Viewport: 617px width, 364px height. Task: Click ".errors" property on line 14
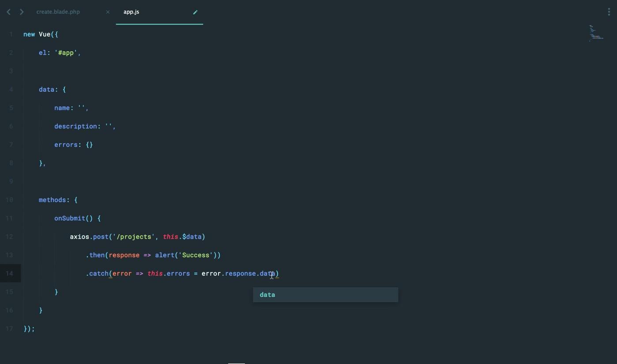tap(176, 274)
